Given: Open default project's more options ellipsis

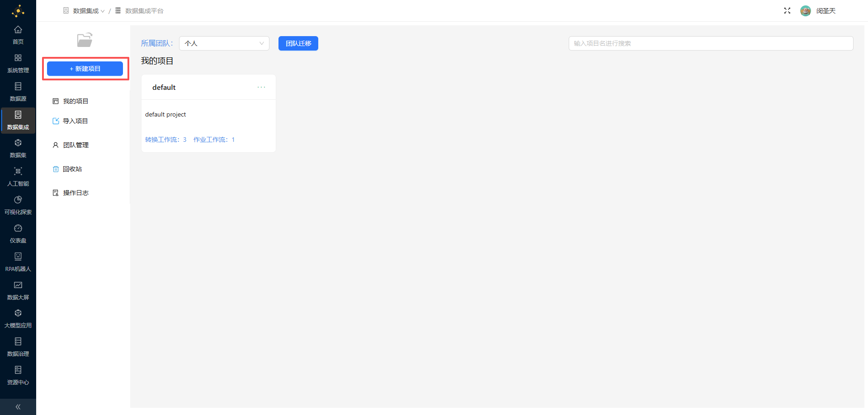Looking at the screenshot, I should point(261,87).
